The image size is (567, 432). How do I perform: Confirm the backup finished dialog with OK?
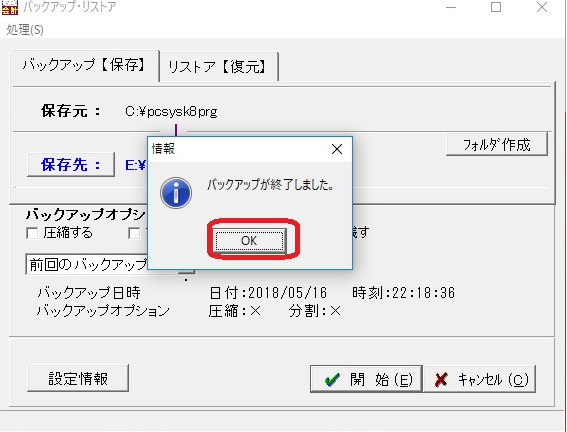(x=249, y=241)
